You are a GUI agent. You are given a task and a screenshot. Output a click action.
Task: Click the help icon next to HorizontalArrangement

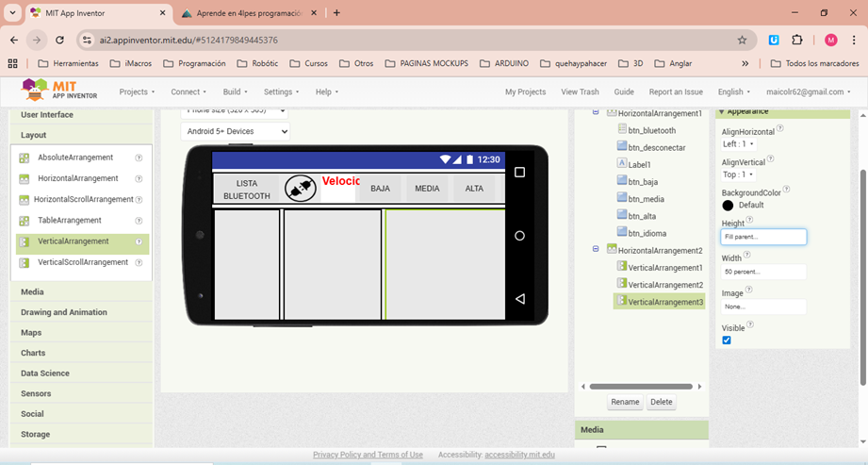[139, 178]
